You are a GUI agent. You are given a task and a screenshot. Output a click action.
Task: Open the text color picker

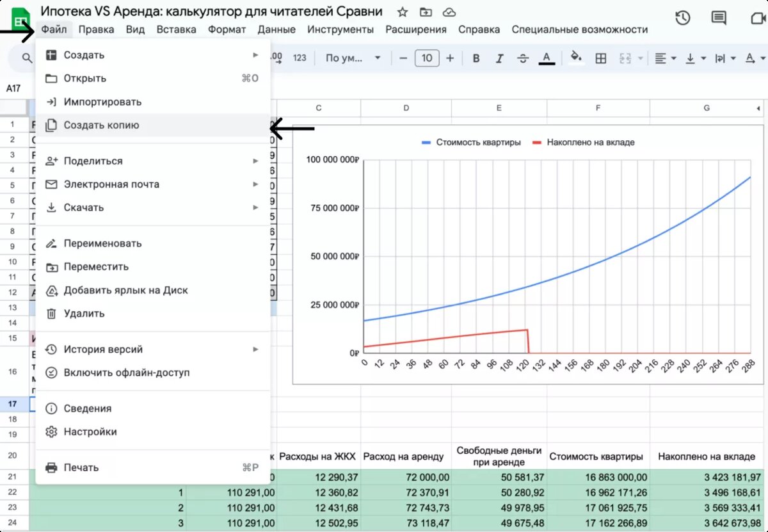click(546, 58)
